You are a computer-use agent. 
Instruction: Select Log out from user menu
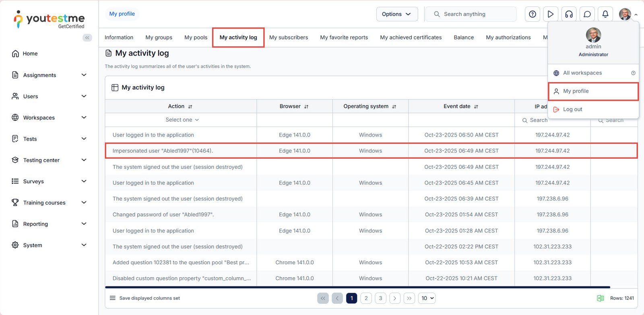click(x=572, y=109)
